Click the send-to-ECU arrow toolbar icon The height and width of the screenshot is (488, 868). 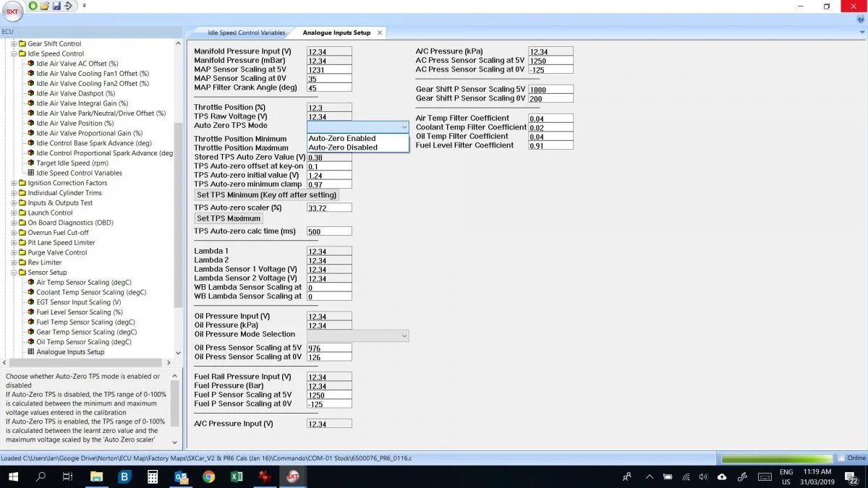point(68,6)
